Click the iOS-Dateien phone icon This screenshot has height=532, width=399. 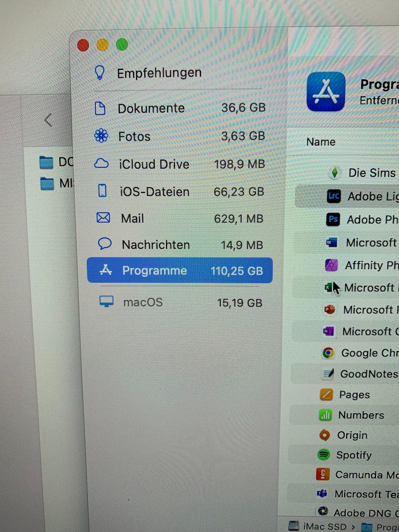coord(102,191)
